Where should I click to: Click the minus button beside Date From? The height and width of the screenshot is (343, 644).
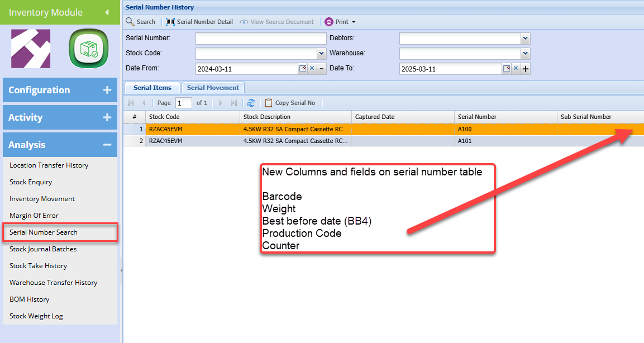coord(322,68)
